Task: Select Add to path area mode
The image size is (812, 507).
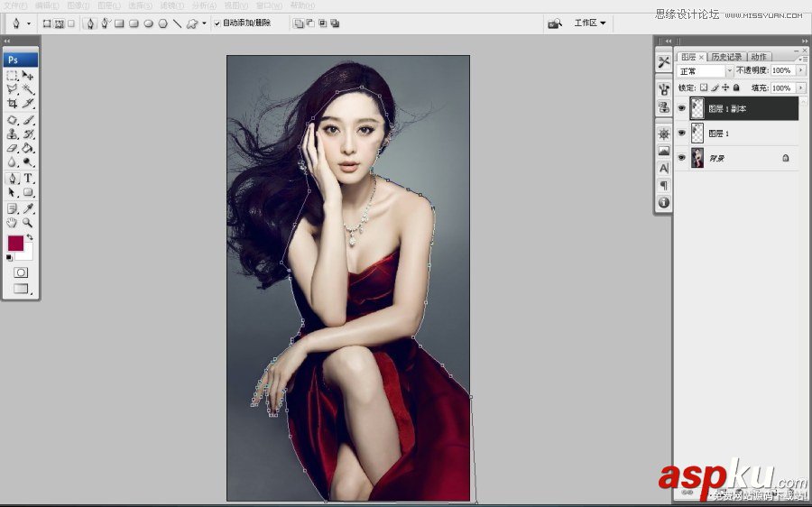Action: coord(299,23)
